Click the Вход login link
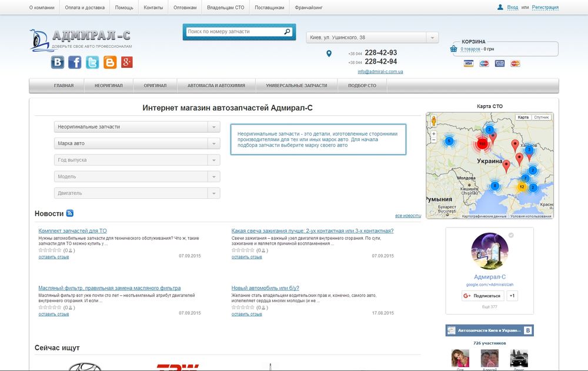 [x=512, y=8]
